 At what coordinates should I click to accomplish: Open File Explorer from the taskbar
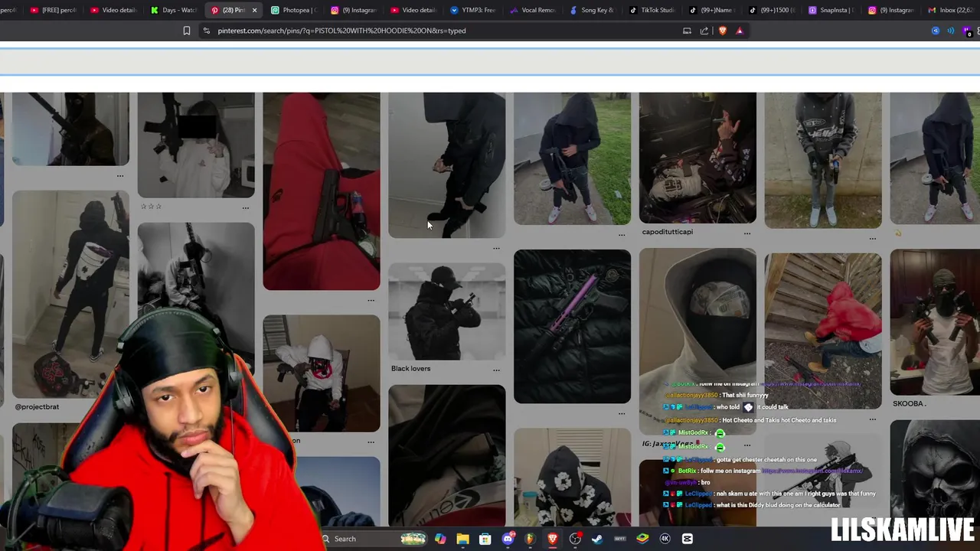462,539
